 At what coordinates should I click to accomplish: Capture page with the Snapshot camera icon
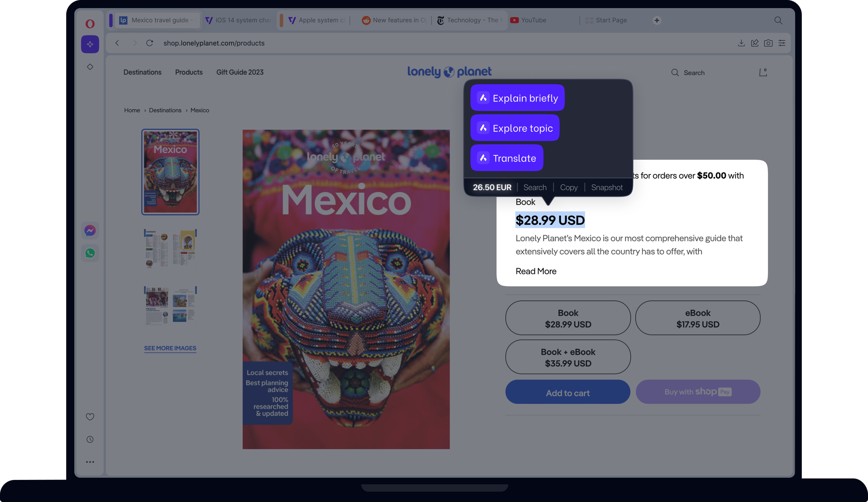point(768,43)
